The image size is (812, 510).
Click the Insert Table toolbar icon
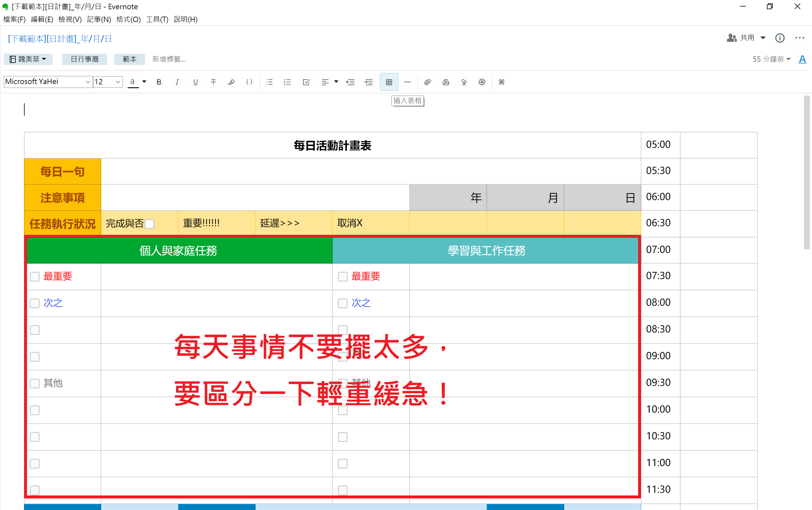389,82
